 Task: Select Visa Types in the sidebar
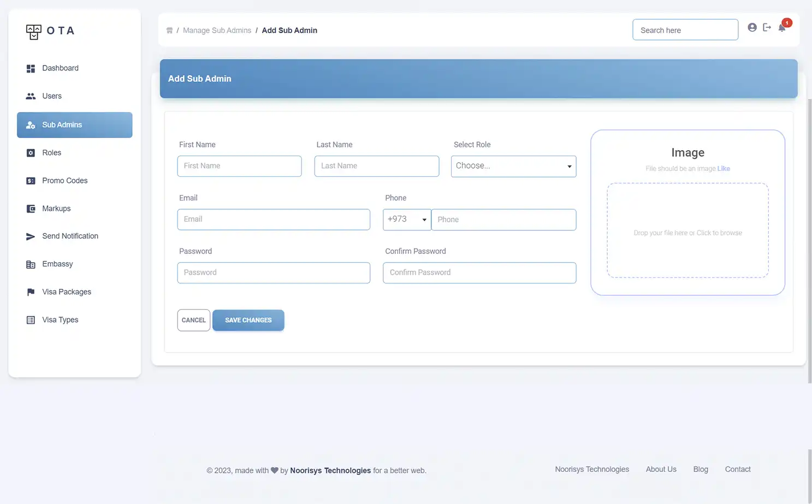(x=31, y=319)
